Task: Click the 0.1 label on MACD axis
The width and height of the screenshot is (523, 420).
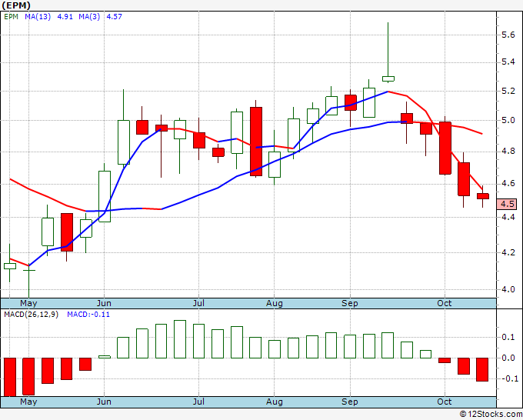Action: 508,337
